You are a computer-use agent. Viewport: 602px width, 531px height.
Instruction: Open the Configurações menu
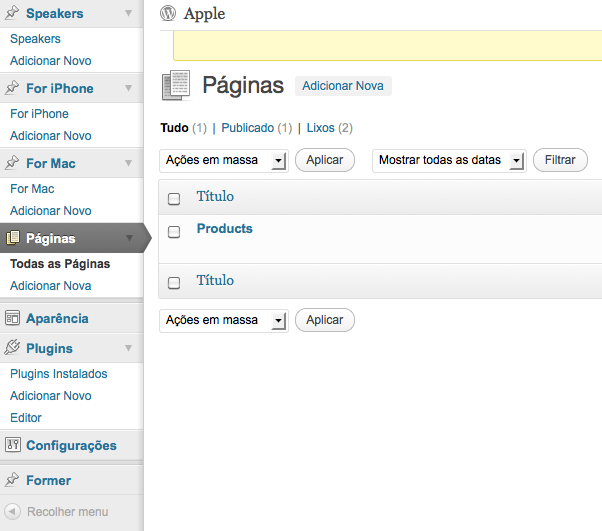tap(71, 445)
